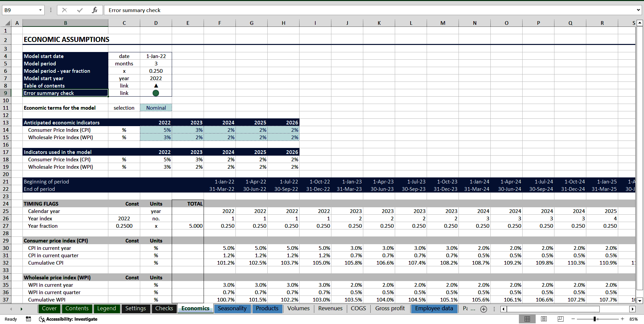Switch to Page Layout view
The width and height of the screenshot is (644, 324).
coord(544,319)
